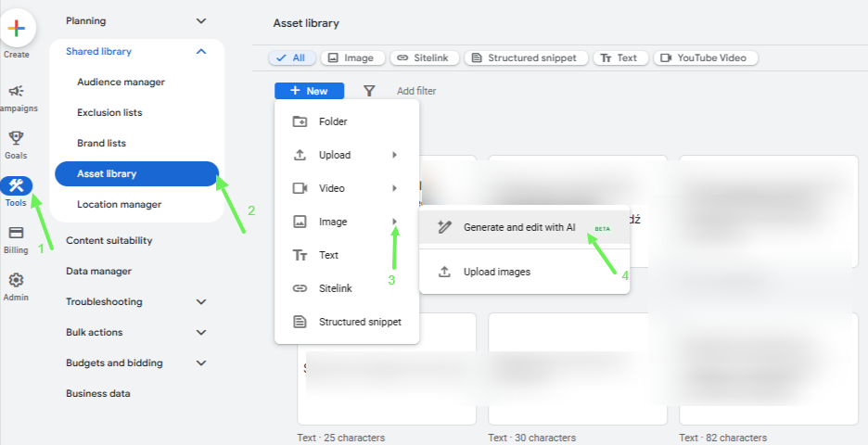Toggle the Image filter chip
868x445 pixels.
[x=351, y=57]
